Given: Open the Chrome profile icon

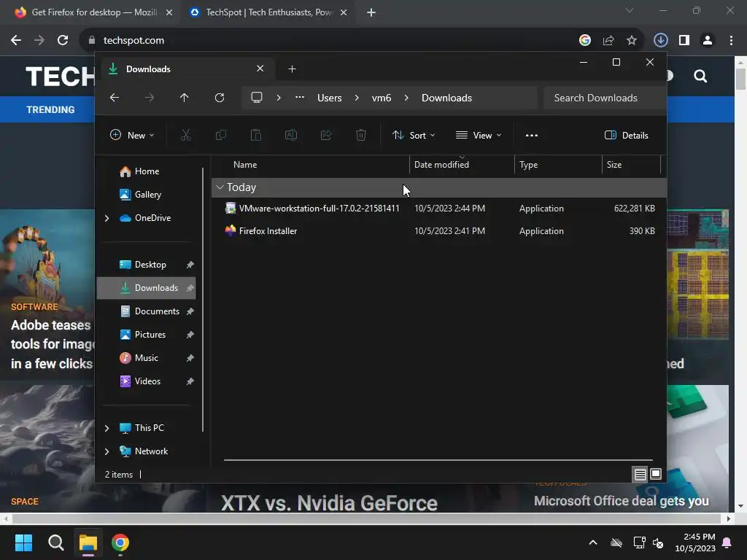Looking at the screenshot, I should (x=708, y=40).
